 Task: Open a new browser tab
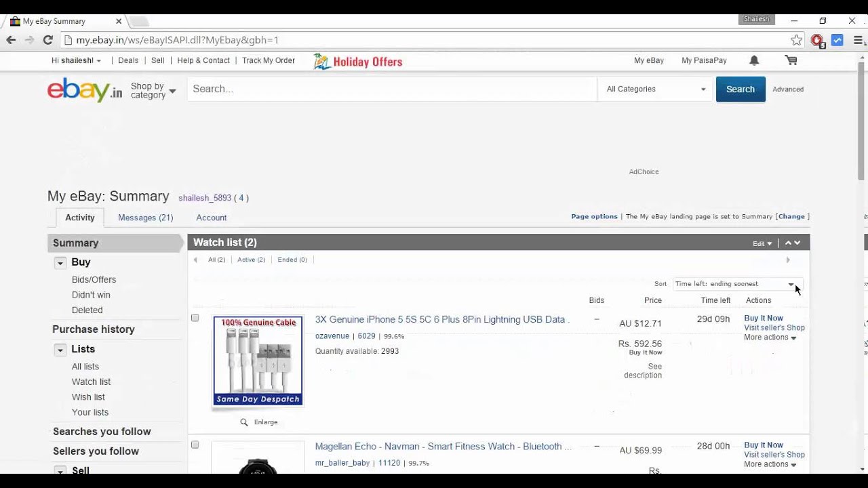click(x=139, y=21)
